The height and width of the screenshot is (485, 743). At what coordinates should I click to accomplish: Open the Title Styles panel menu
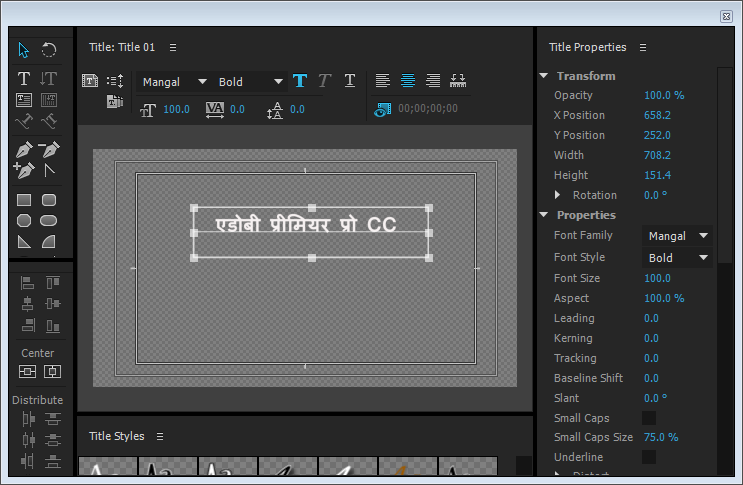[160, 436]
